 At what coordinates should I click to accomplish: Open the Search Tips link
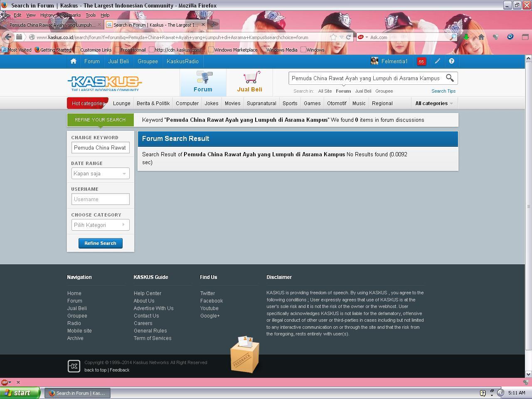[443, 91]
